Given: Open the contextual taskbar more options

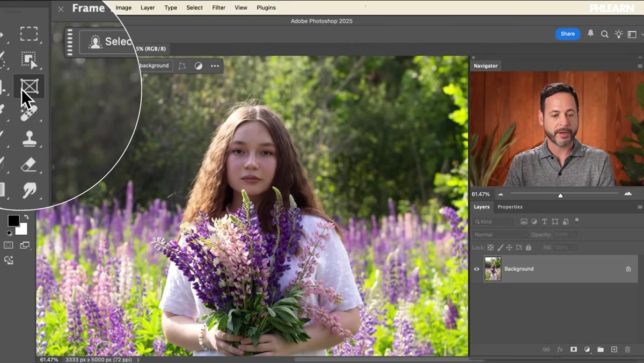Looking at the screenshot, I should (x=215, y=66).
